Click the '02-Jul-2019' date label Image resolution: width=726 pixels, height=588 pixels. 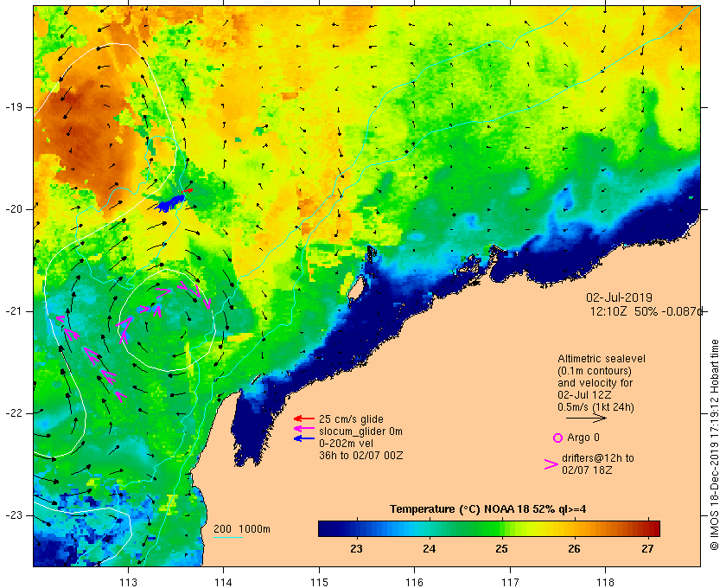619,297
